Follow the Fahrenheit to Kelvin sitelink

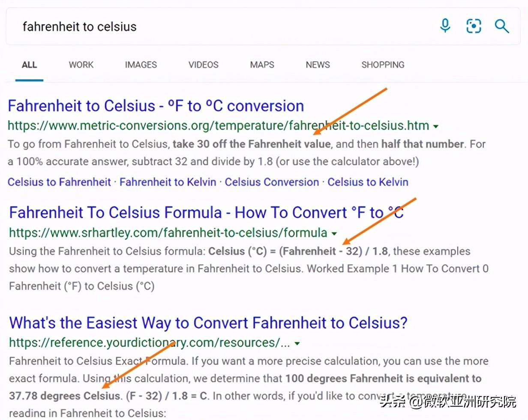[168, 182]
